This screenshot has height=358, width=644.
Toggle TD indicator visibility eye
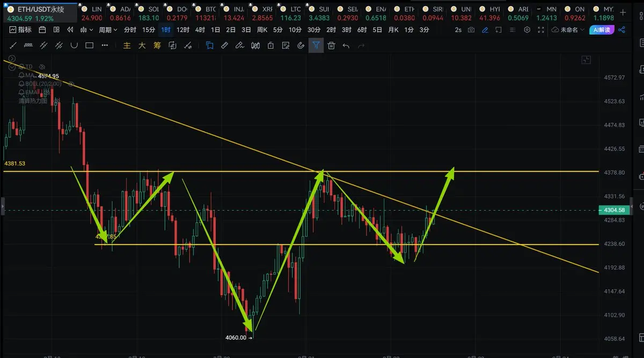coord(42,66)
